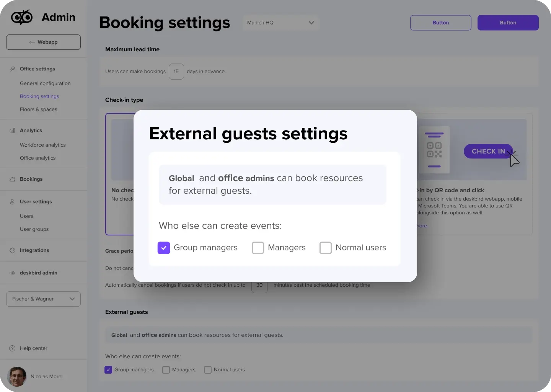Click the Help center question mark icon

[x=11, y=348]
